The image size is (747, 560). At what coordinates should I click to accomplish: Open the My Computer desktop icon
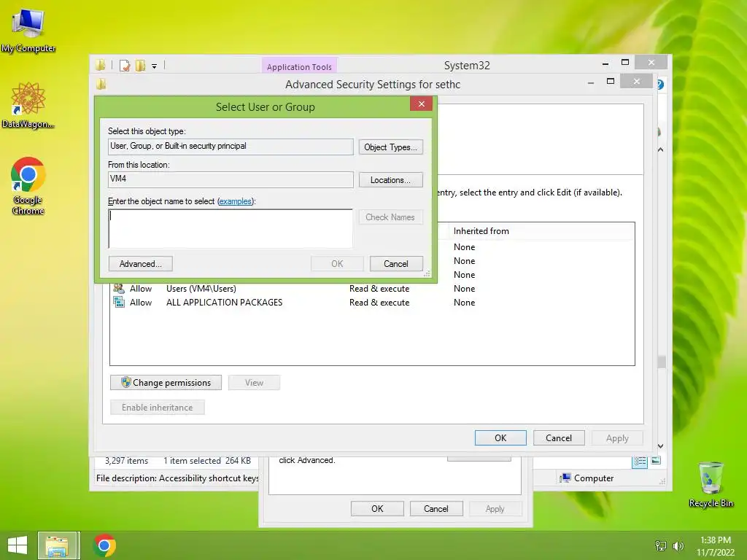(x=28, y=31)
